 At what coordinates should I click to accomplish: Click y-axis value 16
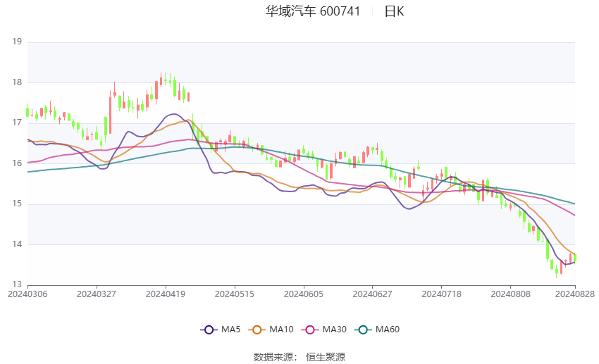pyautogui.click(x=17, y=163)
